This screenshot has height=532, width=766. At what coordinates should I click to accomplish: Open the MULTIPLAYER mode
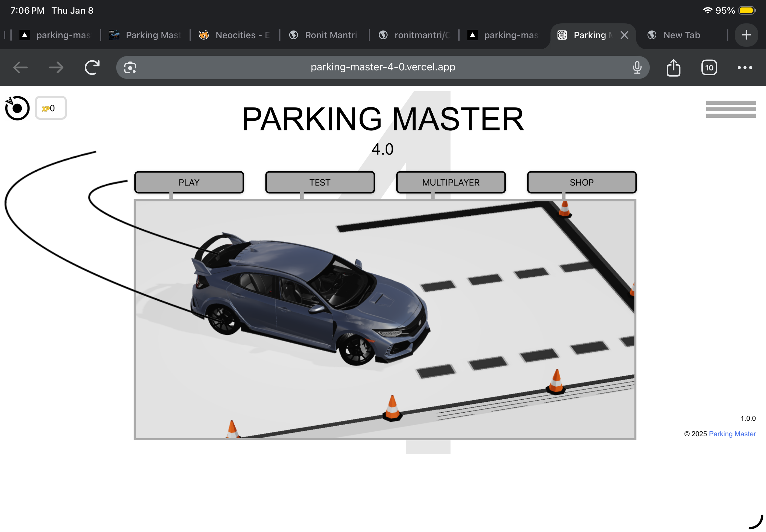pos(451,182)
